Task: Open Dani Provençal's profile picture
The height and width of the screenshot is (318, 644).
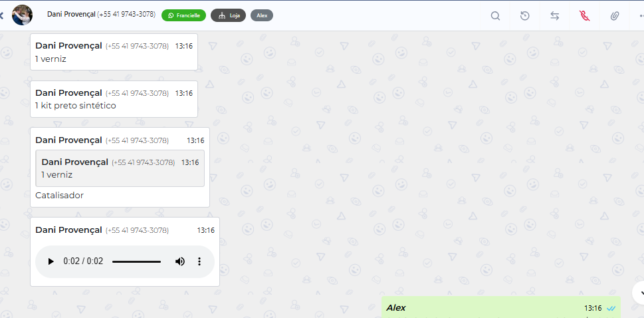Action: tap(23, 15)
